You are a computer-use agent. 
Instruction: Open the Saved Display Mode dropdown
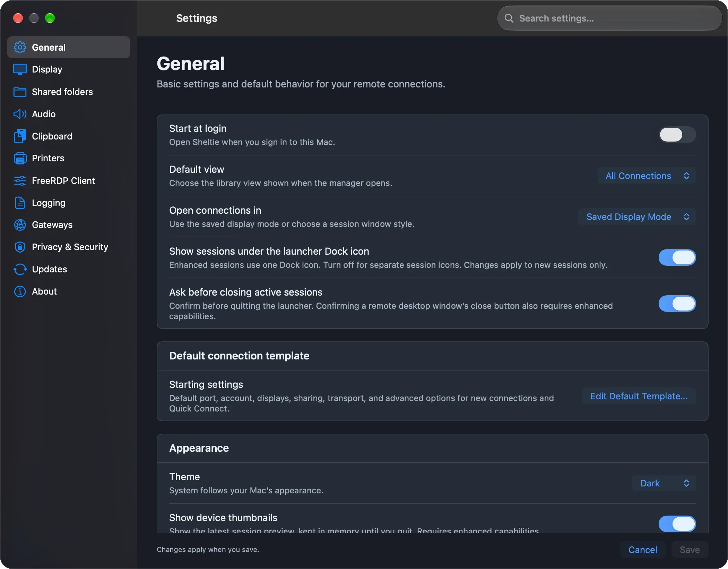(637, 217)
